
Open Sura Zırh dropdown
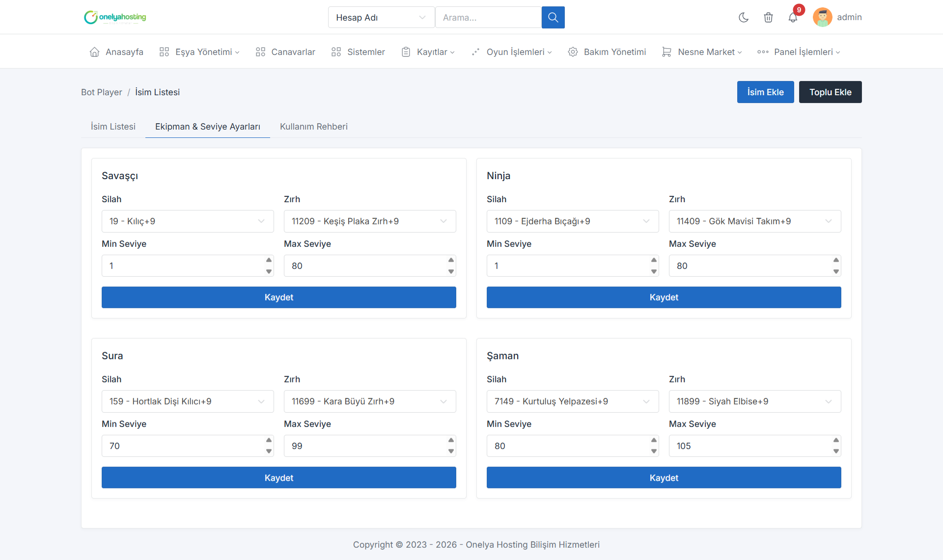(370, 401)
